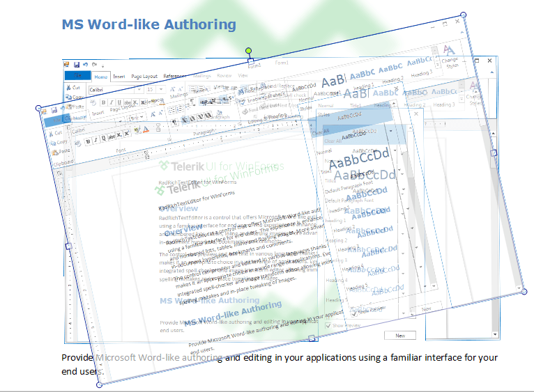Click Copy in the upright ribbon clipboard group
This screenshot has width=534, height=392.
[74, 97]
